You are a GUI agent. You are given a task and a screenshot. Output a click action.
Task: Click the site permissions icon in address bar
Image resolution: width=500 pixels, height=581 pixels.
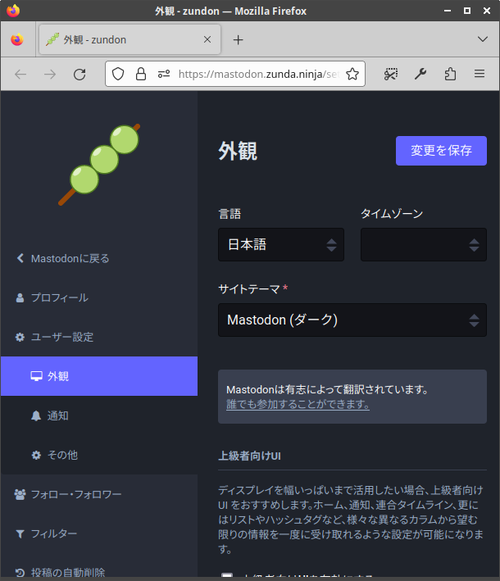pyautogui.click(x=163, y=74)
